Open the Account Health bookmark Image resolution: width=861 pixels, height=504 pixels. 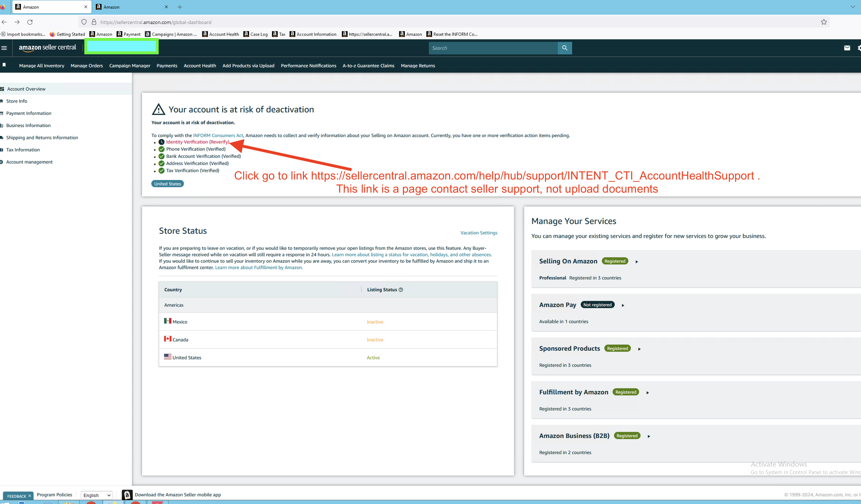pyautogui.click(x=220, y=34)
